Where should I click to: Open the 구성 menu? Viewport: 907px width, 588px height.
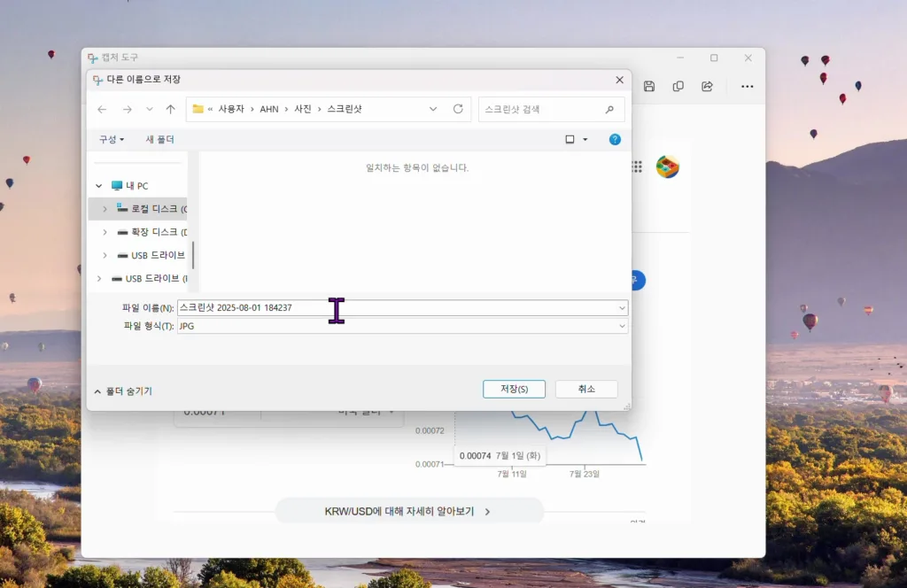pos(111,139)
